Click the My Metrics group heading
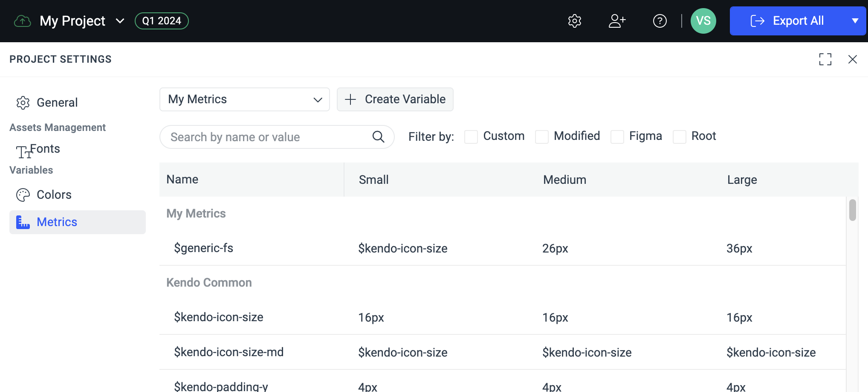The height and width of the screenshot is (392, 868). point(196,214)
